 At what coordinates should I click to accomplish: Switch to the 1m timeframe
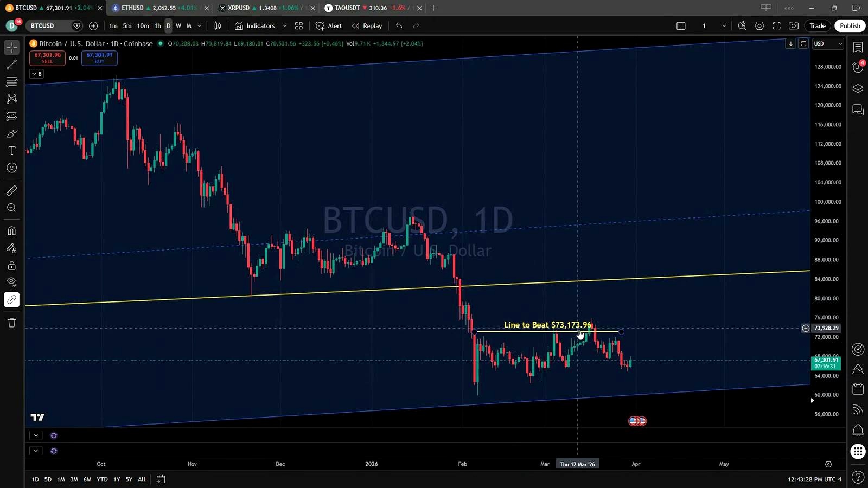click(x=113, y=25)
